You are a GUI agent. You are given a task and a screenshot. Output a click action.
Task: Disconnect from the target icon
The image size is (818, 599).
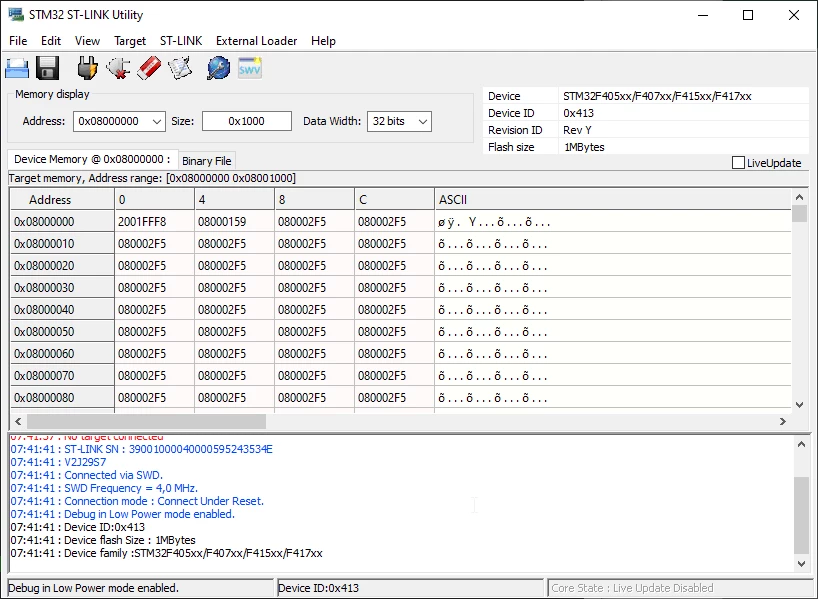(x=118, y=68)
